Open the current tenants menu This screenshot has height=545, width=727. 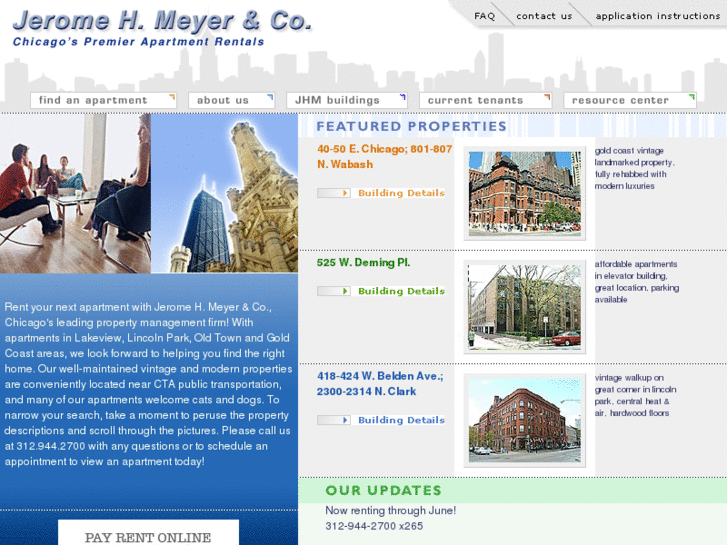point(485,100)
